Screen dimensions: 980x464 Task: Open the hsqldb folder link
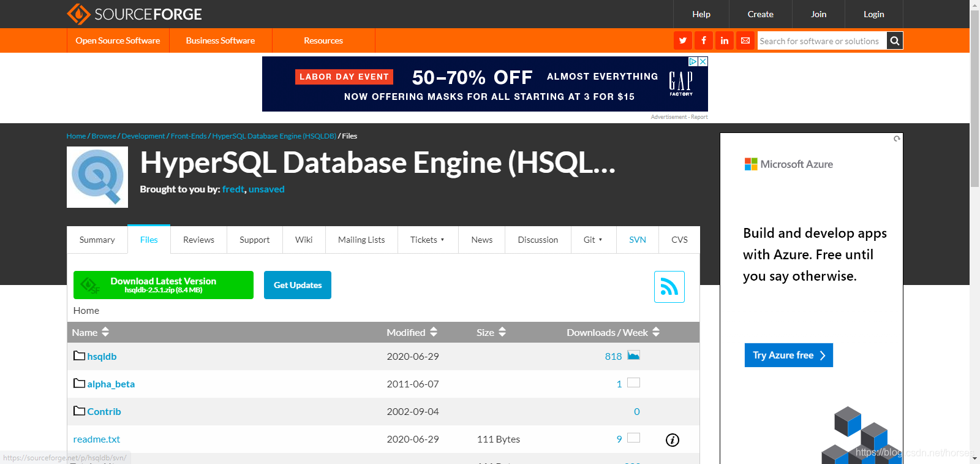tap(102, 357)
